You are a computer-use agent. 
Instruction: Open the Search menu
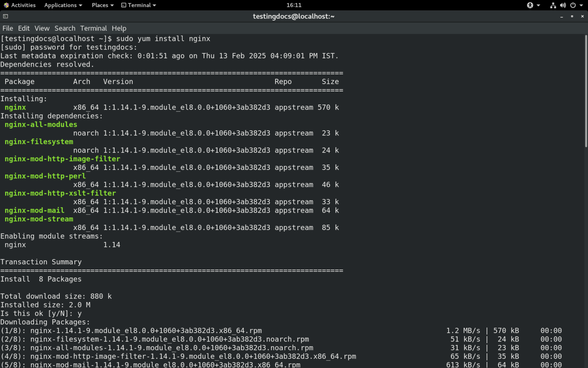65,28
